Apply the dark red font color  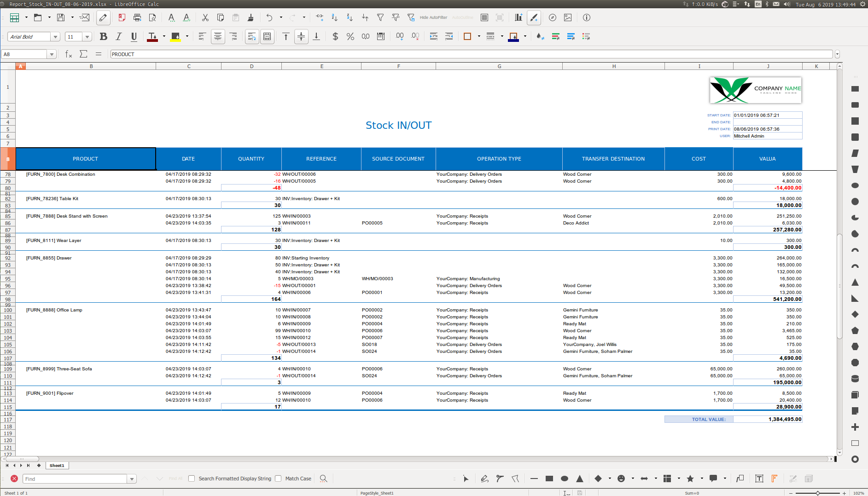(152, 36)
